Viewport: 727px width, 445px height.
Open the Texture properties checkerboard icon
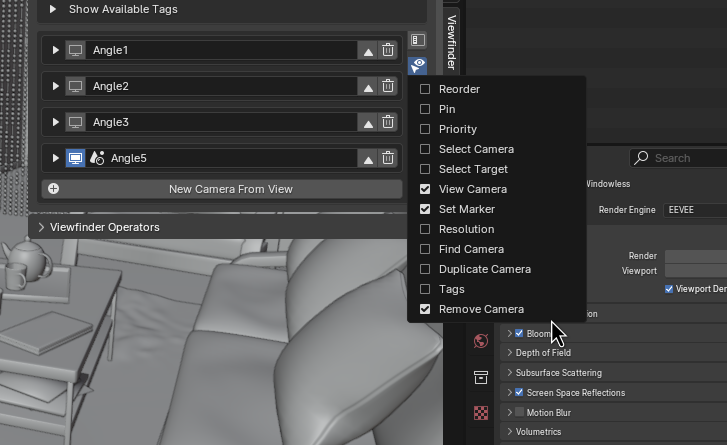click(x=481, y=413)
